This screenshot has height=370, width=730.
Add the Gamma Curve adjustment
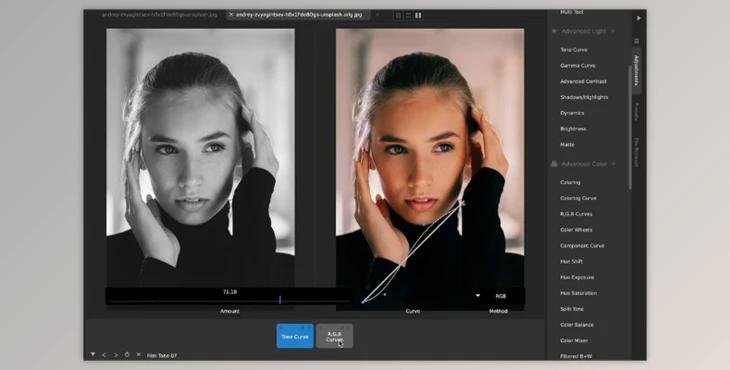[x=577, y=66]
